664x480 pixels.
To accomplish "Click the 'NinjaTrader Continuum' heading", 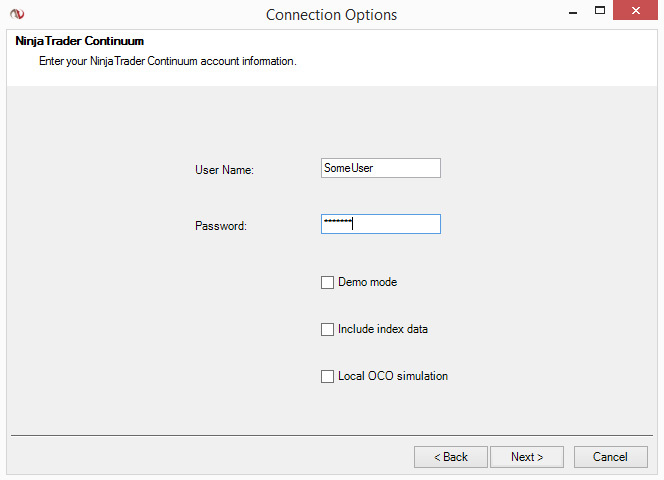I will pyautogui.click(x=80, y=41).
